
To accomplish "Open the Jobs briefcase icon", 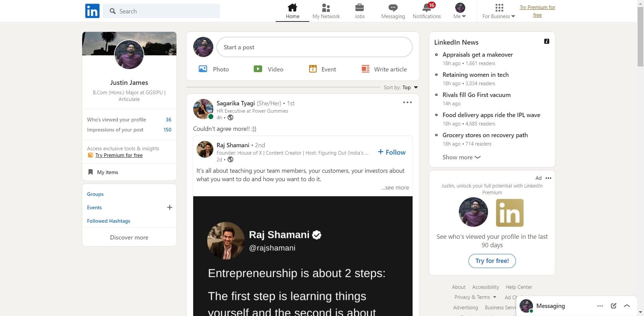I will coord(359,11).
